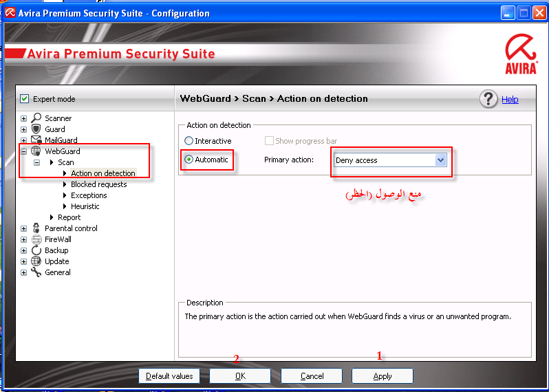Confirm with the OK button
The width and height of the screenshot is (549, 392).
(240, 376)
